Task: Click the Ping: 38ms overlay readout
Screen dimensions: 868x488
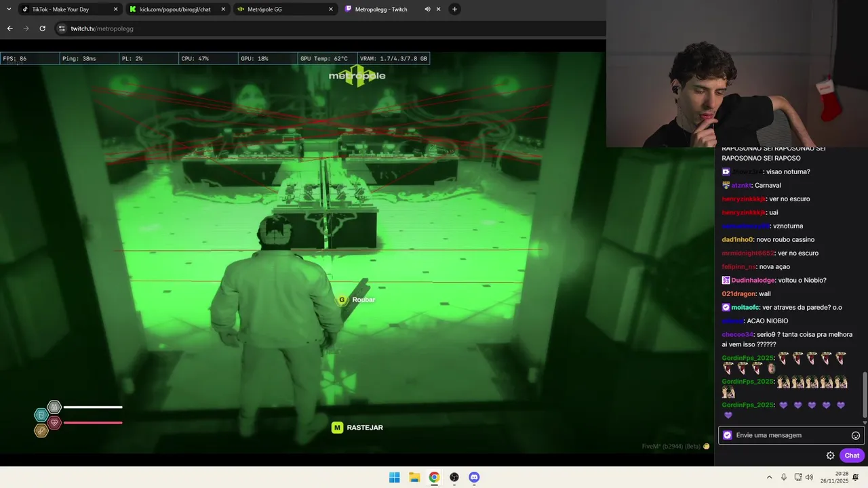Action: click(89, 59)
